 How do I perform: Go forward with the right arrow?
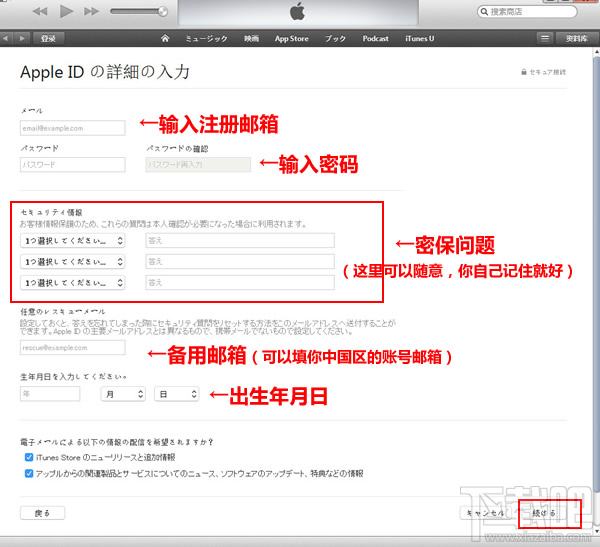tap(22, 39)
